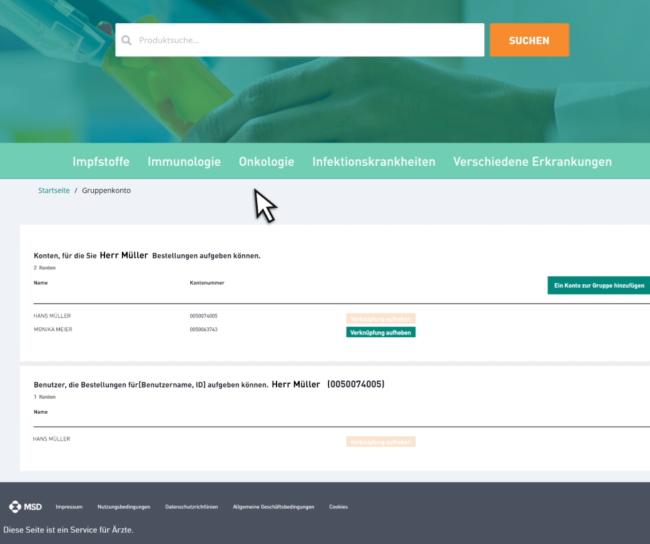Click into the Produktsuche search field
The image size is (650, 544).
tap(305, 40)
